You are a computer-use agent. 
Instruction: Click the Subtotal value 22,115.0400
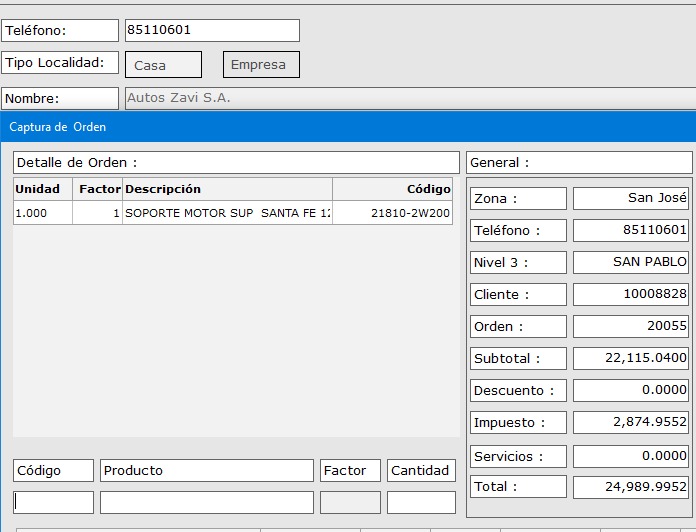(x=630, y=358)
